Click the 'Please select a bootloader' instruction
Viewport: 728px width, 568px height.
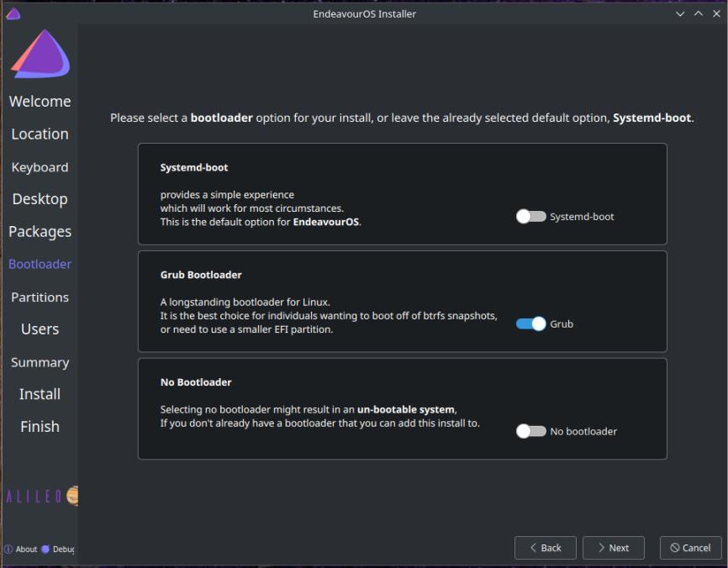pyautogui.click(x=402, y=118)
